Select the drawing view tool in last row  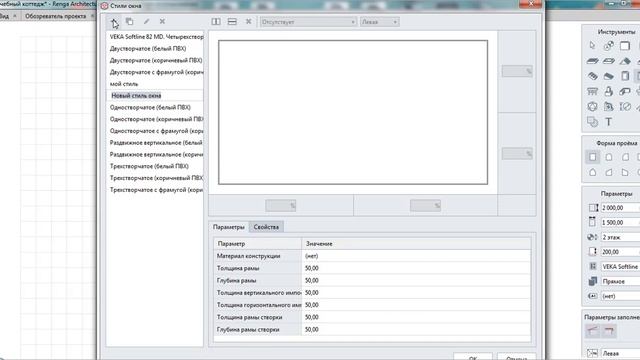point(593,122)
